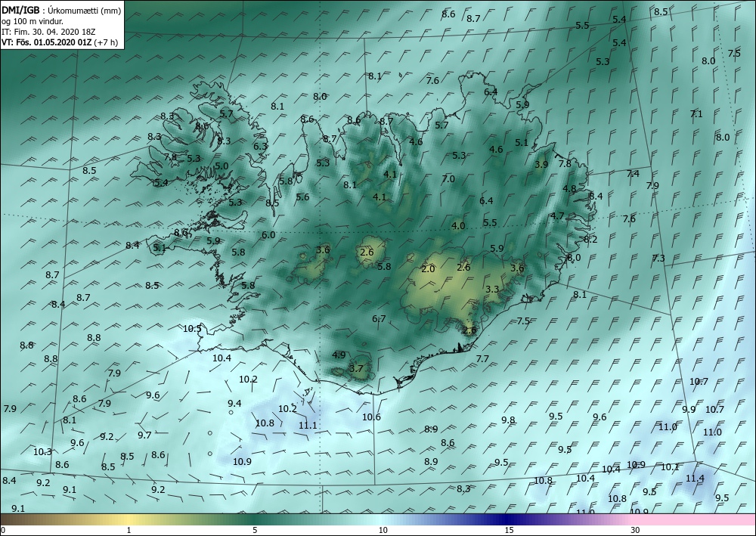This screenshot has width=756, height=536.
Task: Click the 6.7 value label
Action: [x=379, y=318]
